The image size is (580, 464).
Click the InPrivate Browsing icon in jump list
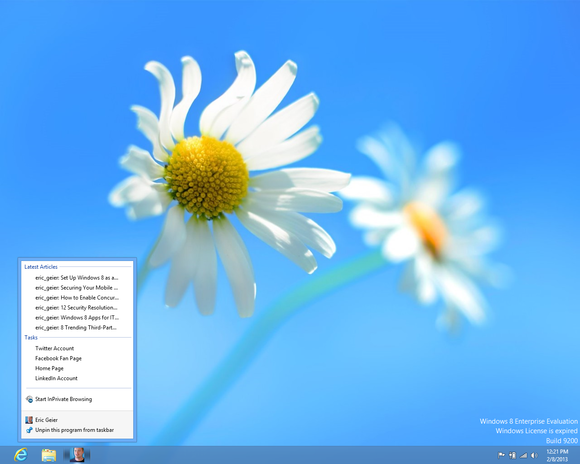coord(29,399)
